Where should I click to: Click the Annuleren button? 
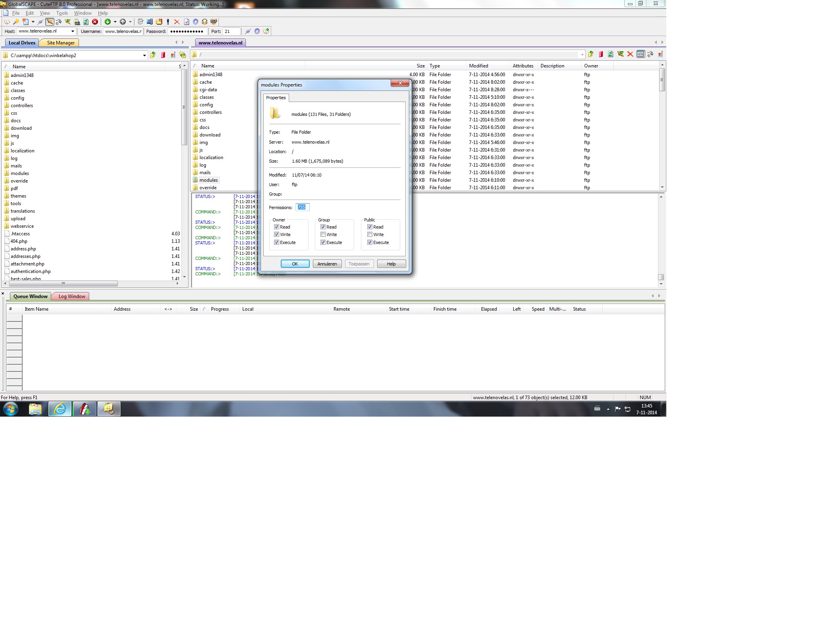tap(327, 264)
